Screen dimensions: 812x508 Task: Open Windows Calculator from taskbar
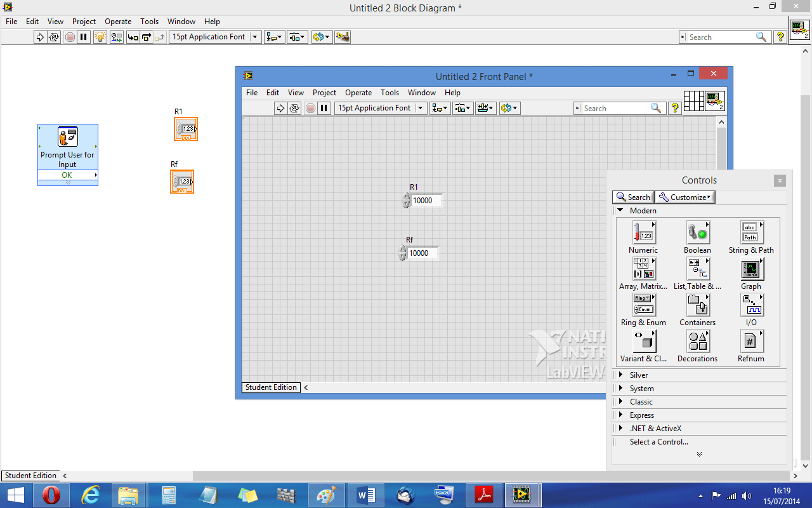click(169, 495)
